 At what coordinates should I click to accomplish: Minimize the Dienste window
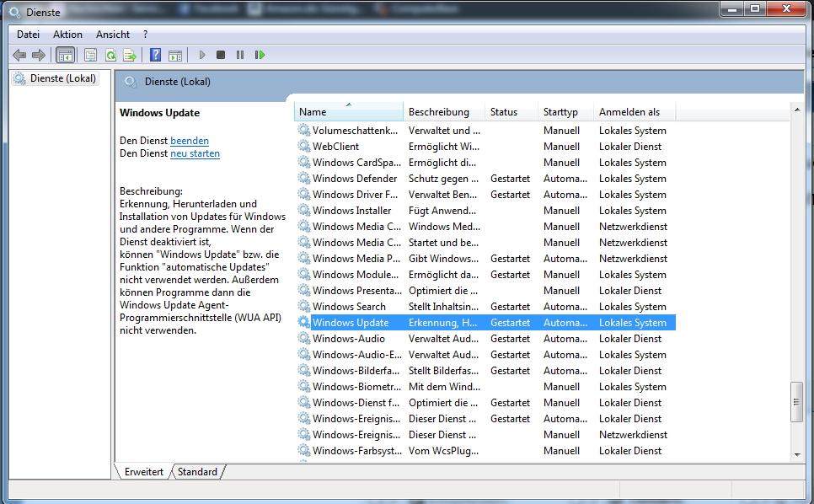pyautogui.click(x=732, y=8)
